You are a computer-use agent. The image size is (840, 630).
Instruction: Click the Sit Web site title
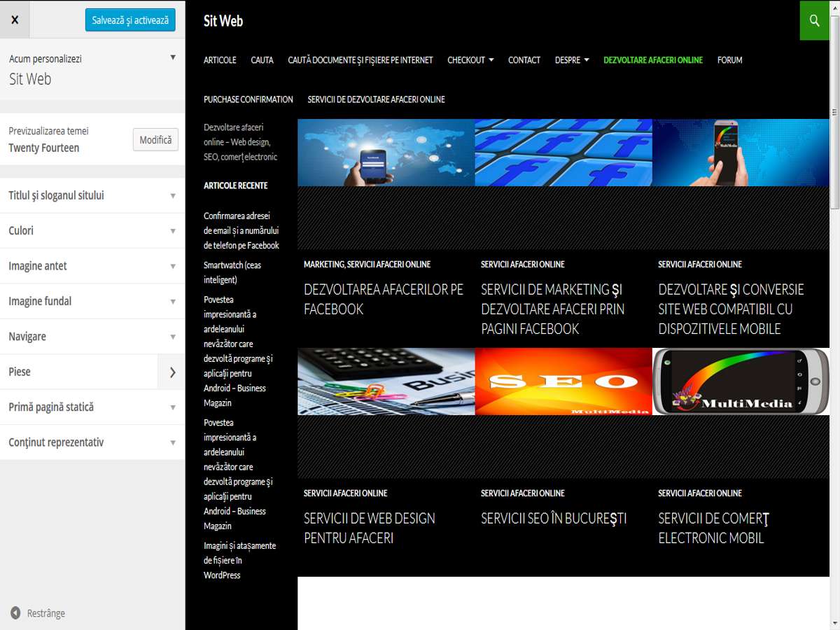[223, 21]
